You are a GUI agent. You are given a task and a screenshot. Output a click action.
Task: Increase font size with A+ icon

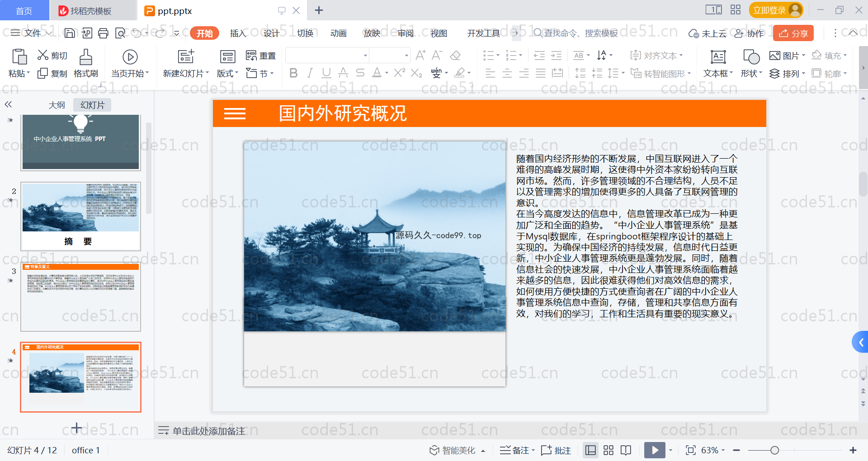420,56
